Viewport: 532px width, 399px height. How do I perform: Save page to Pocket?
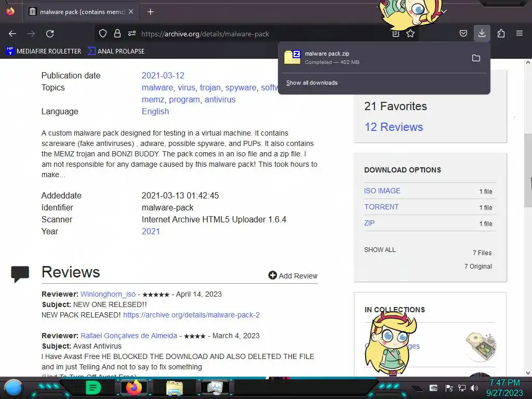pyautogui.click(x=463, y=33)
